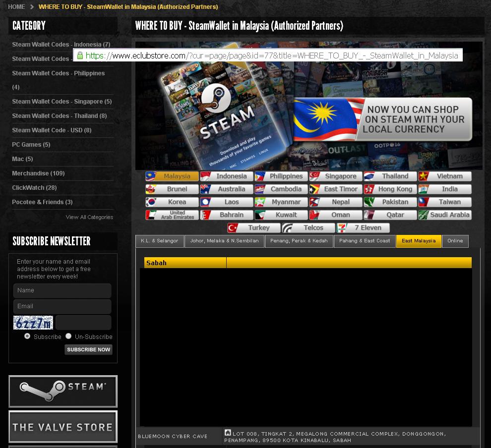
Task: Click home icon beside Bluemoon address
Action: pos(228,433)
